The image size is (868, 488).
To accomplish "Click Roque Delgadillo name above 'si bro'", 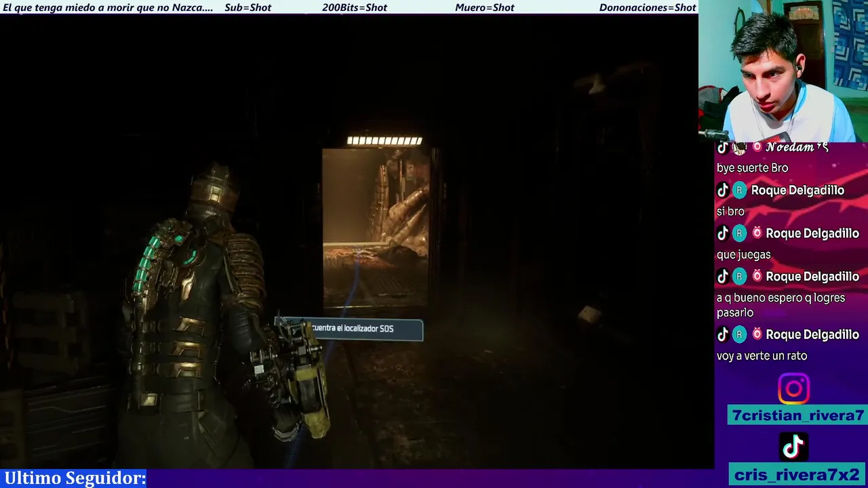I will click(x=797, y=190).
